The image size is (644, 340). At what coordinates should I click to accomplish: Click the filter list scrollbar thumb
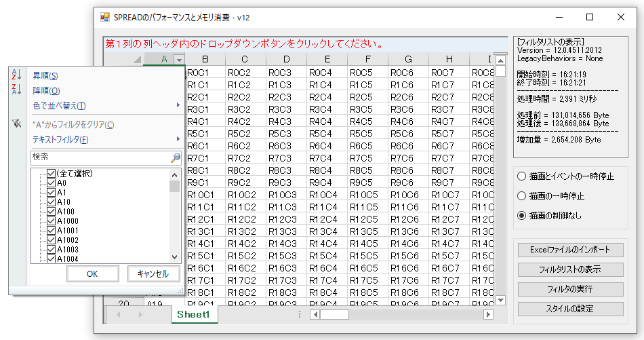[x=174, y=186]
